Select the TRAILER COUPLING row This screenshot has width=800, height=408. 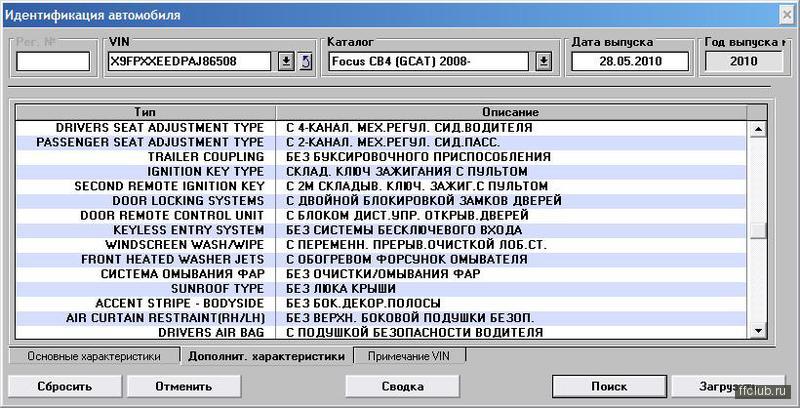(381, 157)
